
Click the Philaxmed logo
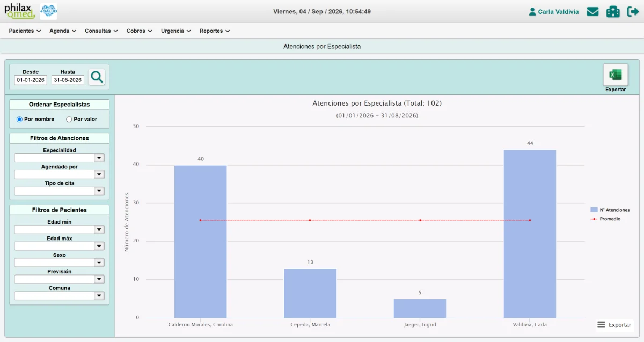tap(20, 11)
